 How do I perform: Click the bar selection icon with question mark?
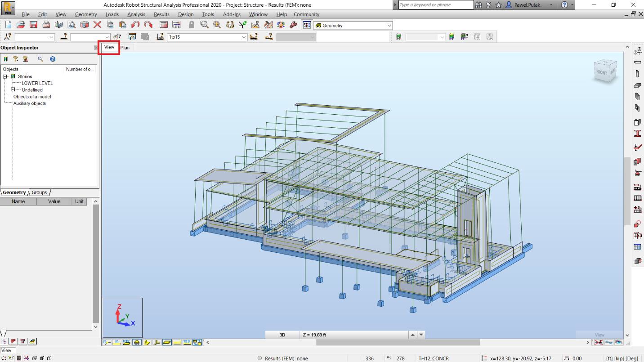point(64,37)
